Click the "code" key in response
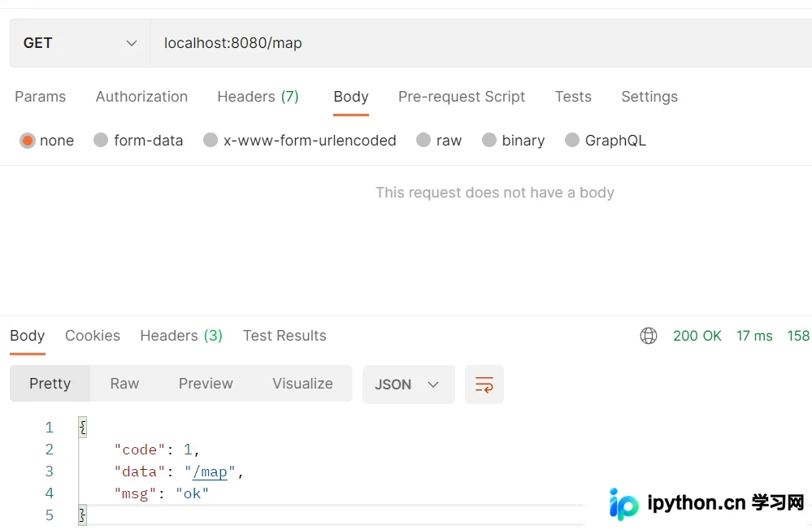The image size is (812, 530). tap(140, 450)
